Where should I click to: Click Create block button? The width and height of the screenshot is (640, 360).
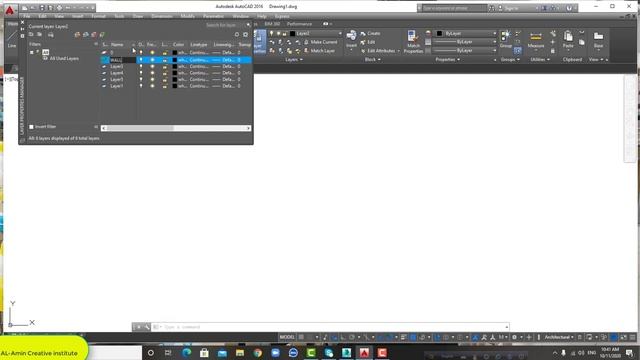tap(370, 33)
